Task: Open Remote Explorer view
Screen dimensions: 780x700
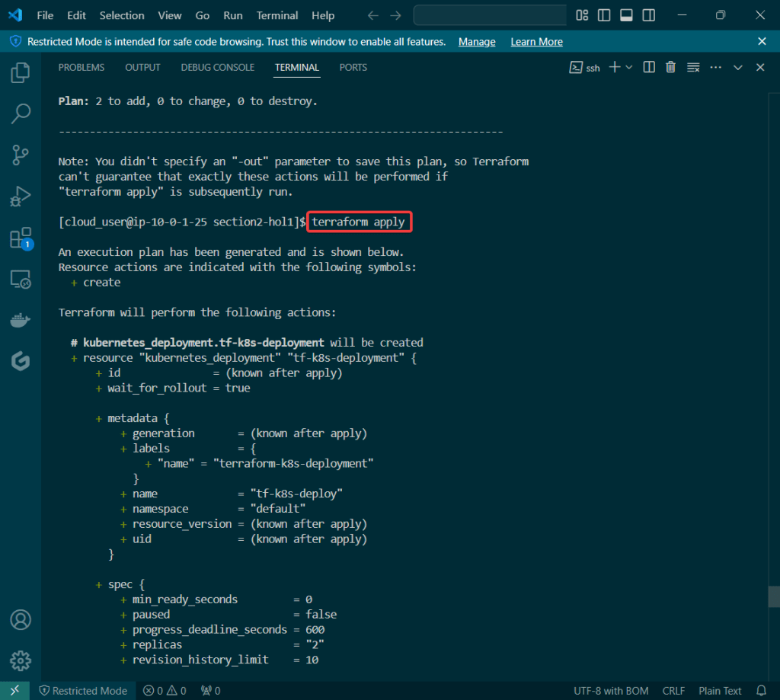Action: pos(21,280)
